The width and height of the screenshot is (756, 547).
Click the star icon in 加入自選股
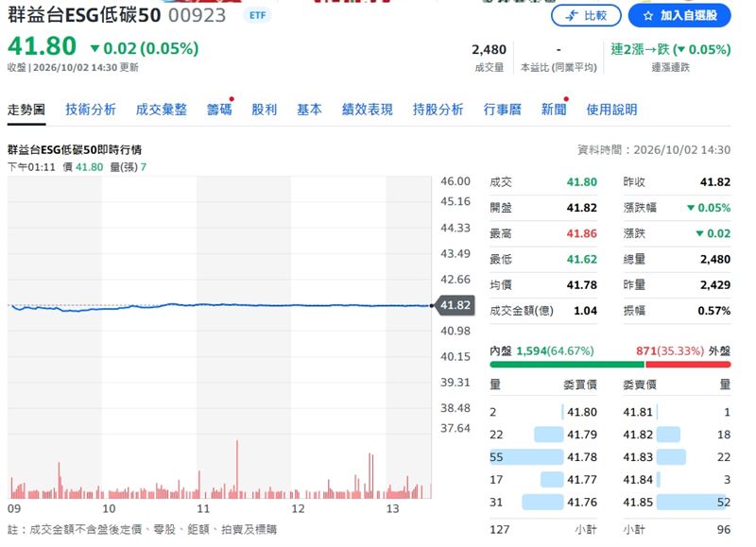pos(648,16)
